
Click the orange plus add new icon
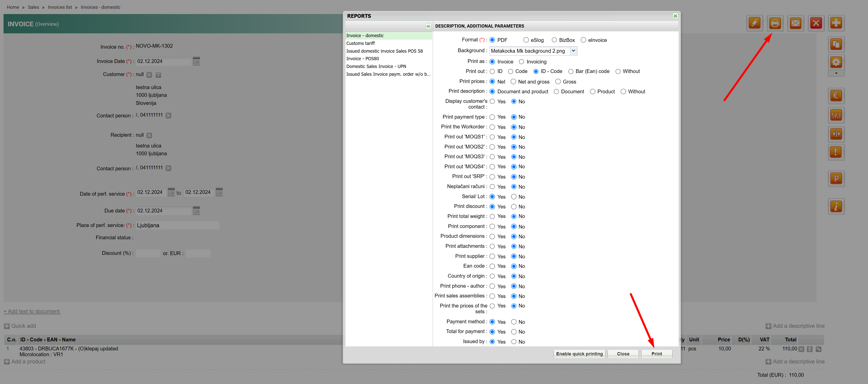(836, 23)
